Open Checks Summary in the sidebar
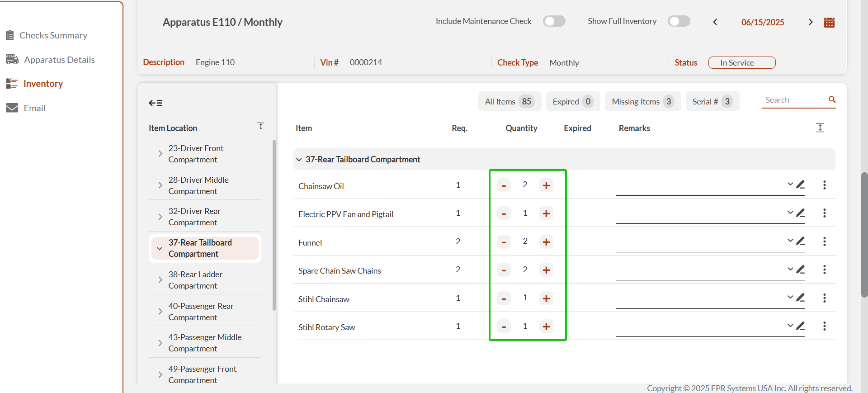Screen dimensions: 868x393 point(53,35)
